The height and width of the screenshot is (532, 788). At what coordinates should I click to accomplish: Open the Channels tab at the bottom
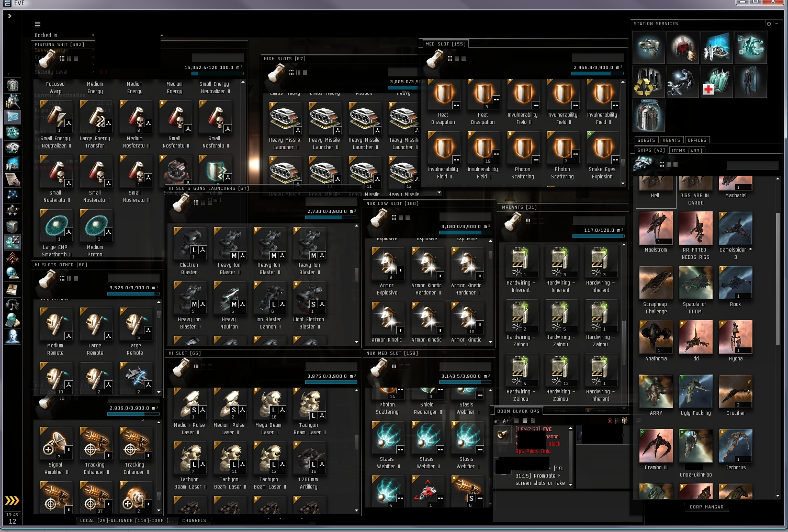pyautogui.click(x=194, y=520)
